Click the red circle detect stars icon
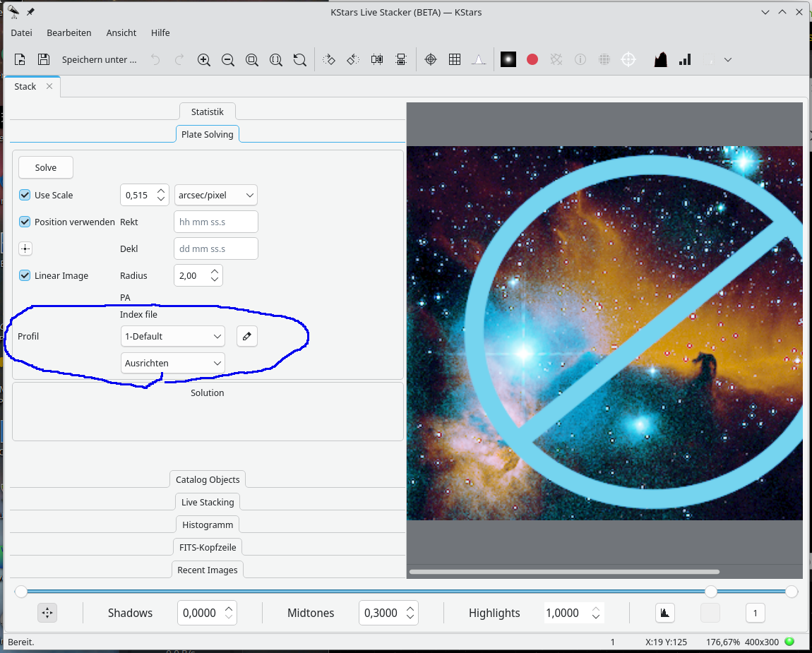Viewport: 812px width, 653px height. pyautogui.click(x=532, y=59)
